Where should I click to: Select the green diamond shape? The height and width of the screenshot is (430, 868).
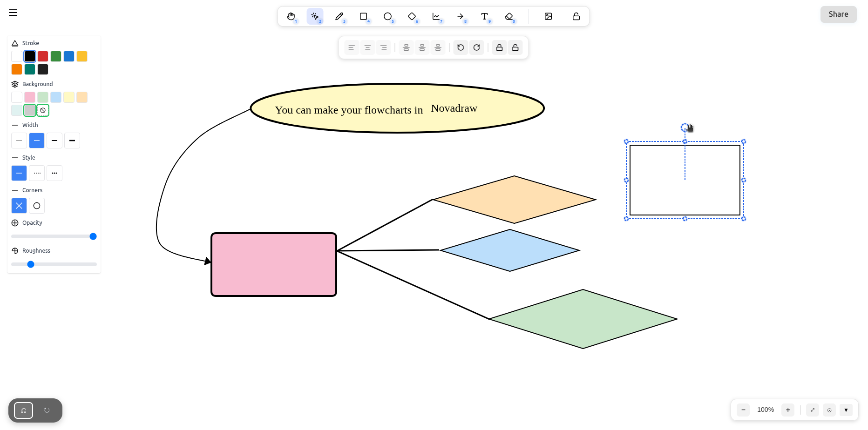(x=583, y=319)
